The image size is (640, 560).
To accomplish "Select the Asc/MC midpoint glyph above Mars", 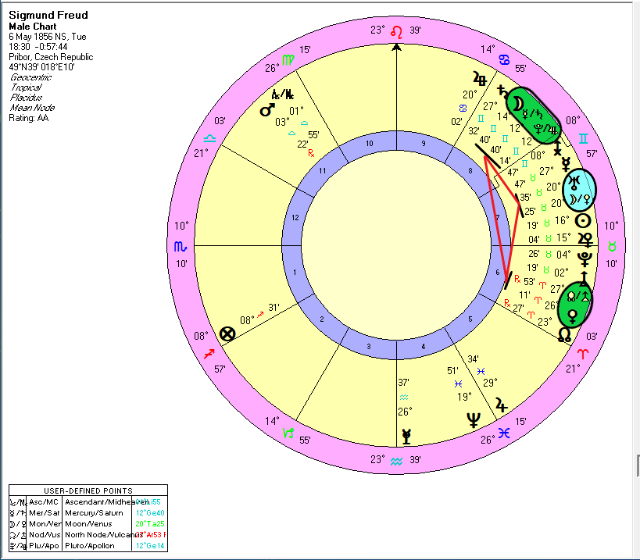I will [x=283, y=95].
